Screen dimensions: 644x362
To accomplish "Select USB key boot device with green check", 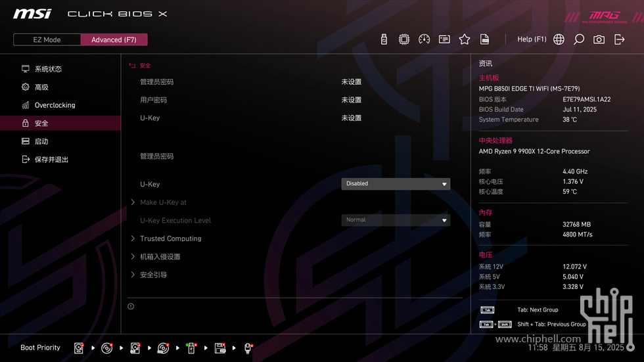I will tap(191, 348).
